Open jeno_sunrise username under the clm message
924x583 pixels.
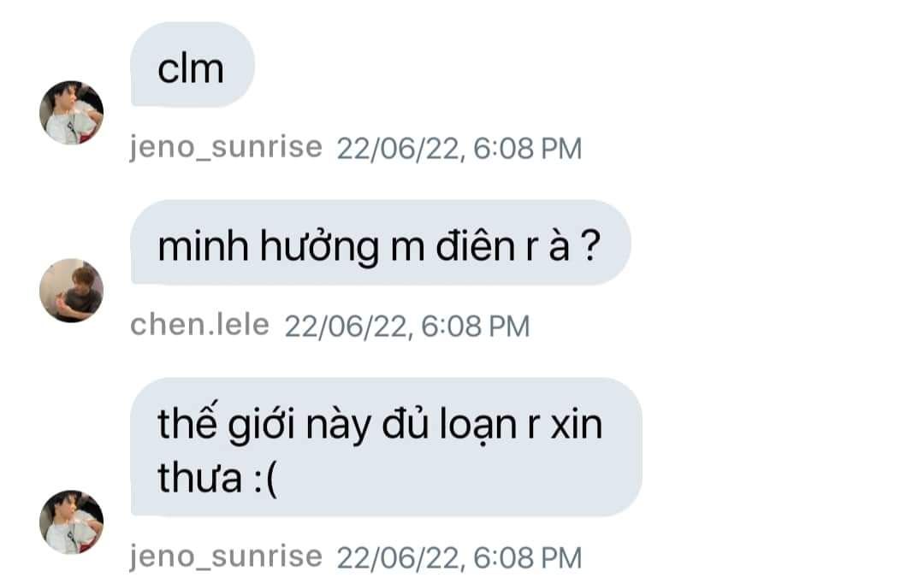pos(226,147)
